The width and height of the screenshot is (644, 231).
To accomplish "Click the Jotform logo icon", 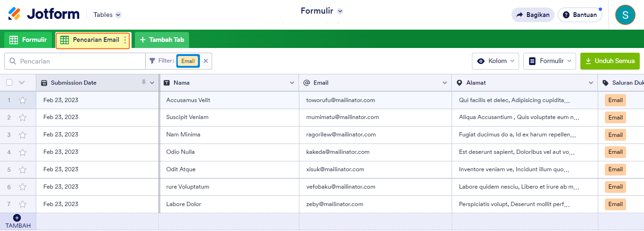I will point(15,14).
